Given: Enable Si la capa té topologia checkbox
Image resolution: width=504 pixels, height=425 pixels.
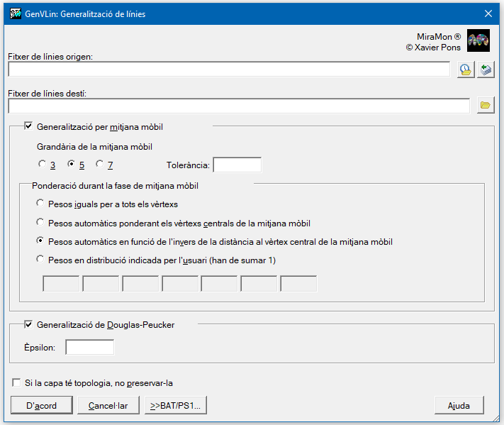Looking at the screenshot, I should point(16,382).
